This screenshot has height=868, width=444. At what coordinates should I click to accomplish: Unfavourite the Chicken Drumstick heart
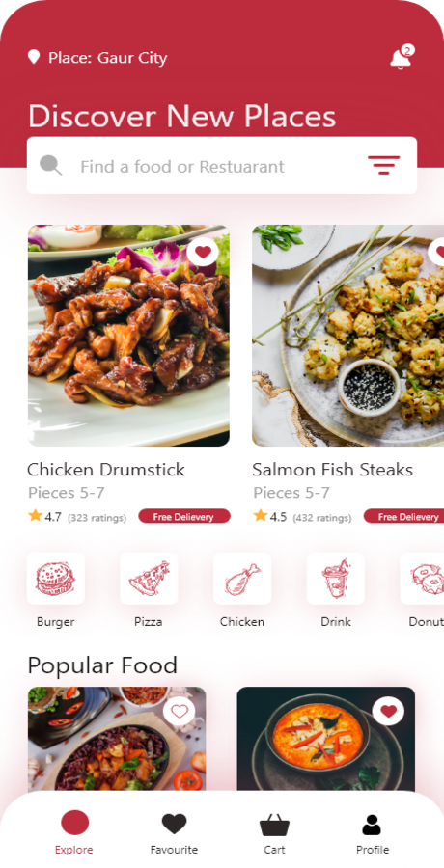pos(203,252)
